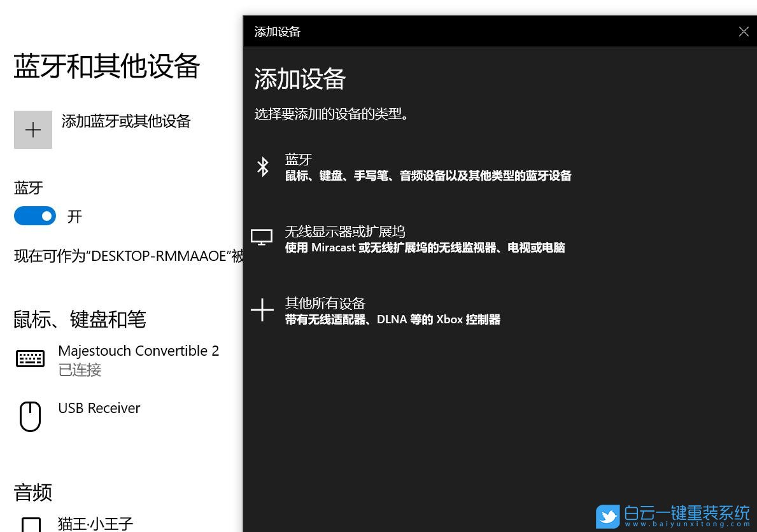Select the USB Receiver device
Image resolution: width=757 pixels, height=532 pixels.
[99, 408]
